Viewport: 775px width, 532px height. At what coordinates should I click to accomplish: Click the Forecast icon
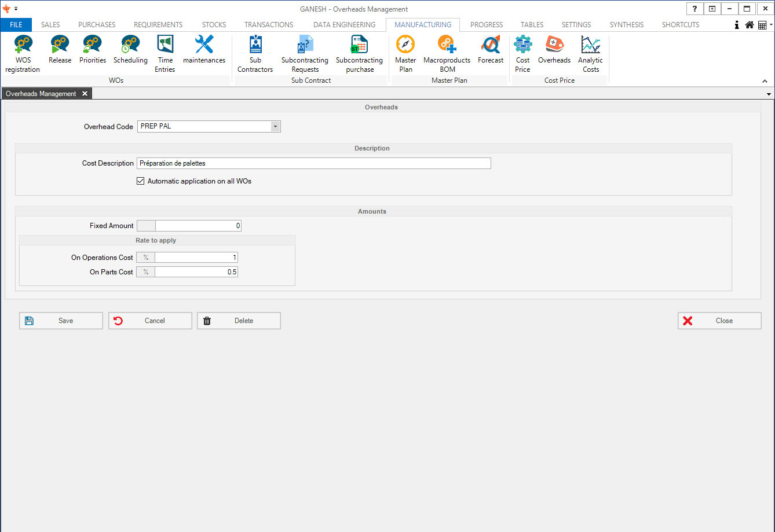[491, 50]
